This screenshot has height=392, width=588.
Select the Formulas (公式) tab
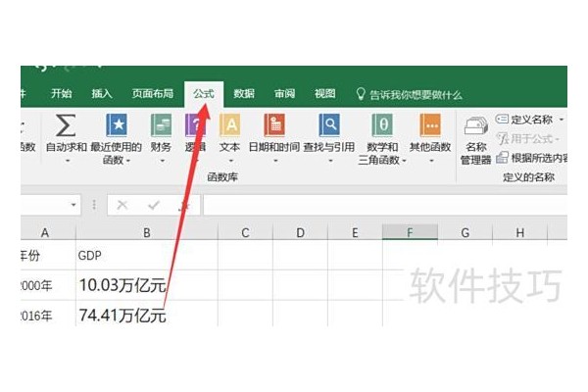(x=204, y=93)
